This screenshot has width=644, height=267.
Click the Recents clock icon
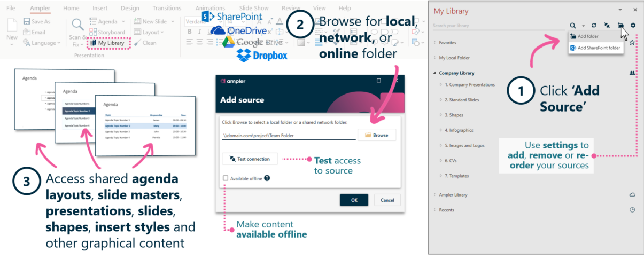tap(632, 210)
